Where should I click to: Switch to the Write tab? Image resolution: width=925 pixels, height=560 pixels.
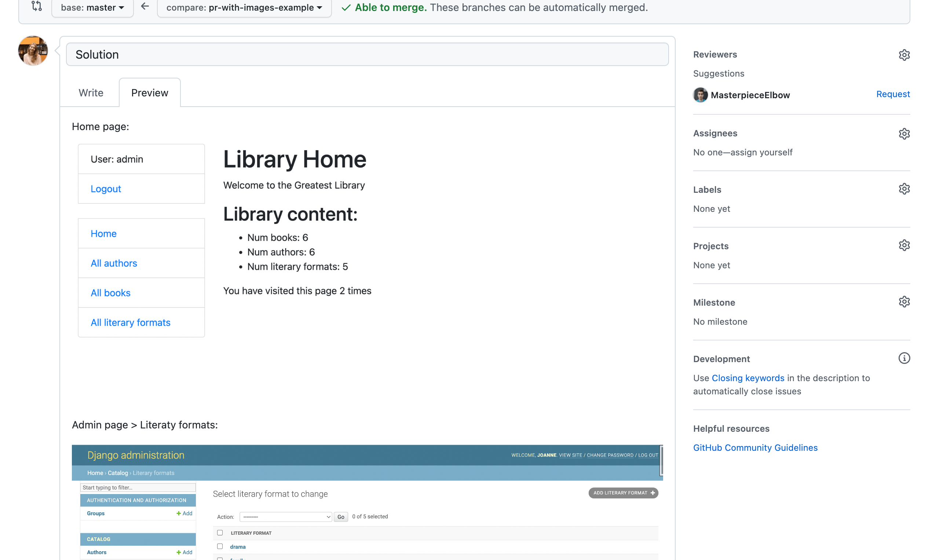91,93
